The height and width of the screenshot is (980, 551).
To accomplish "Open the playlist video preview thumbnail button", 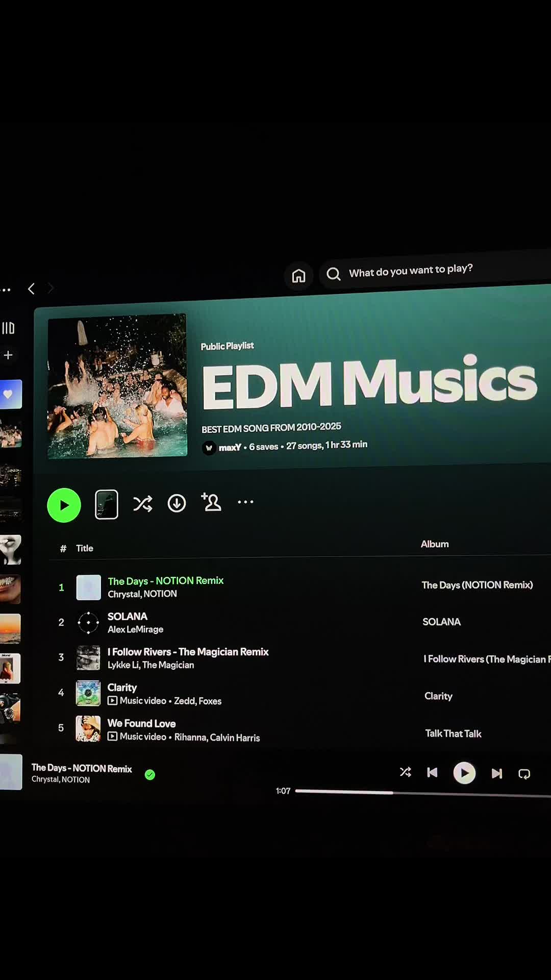I will [107, 504].
